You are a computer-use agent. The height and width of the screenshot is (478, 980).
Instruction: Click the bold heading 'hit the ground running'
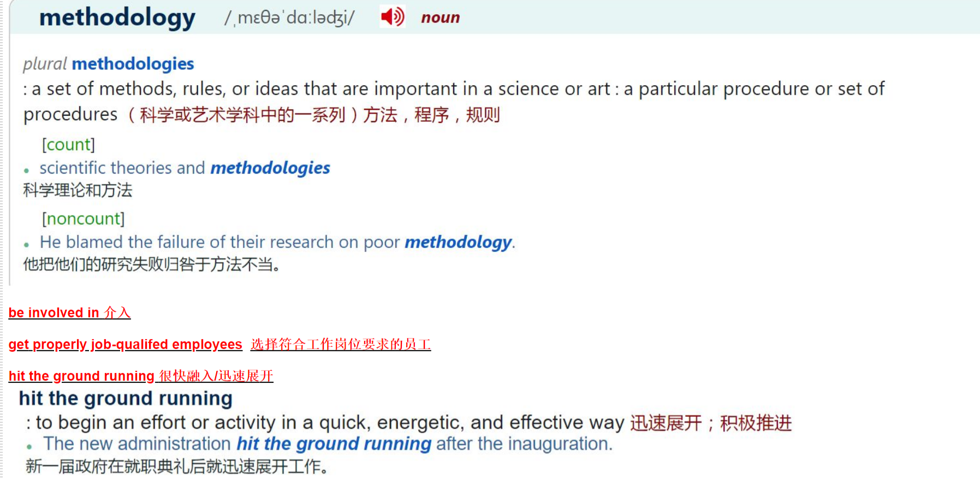(x=126, y=398)
